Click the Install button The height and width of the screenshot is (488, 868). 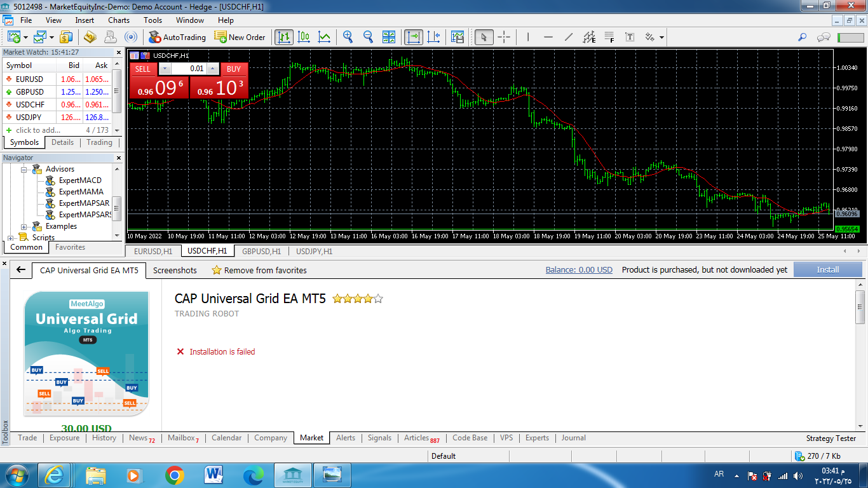pos(827,270)
